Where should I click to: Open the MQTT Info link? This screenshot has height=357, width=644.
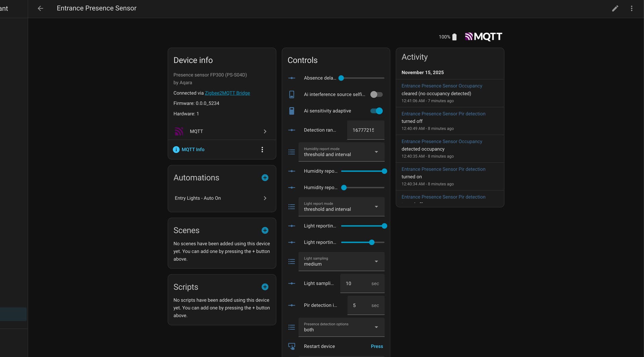tap(193, 150)
